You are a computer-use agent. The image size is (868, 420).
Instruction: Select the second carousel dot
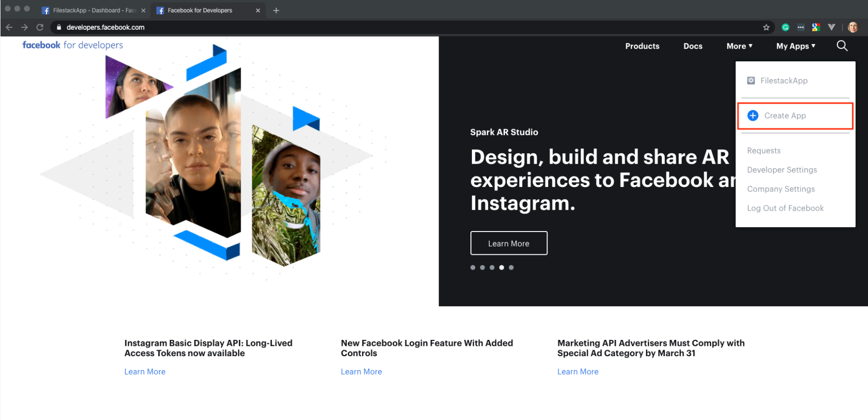482,268
